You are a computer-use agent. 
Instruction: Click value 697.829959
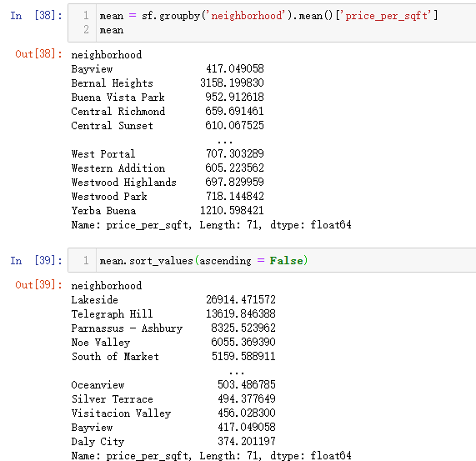coord(234,182)
